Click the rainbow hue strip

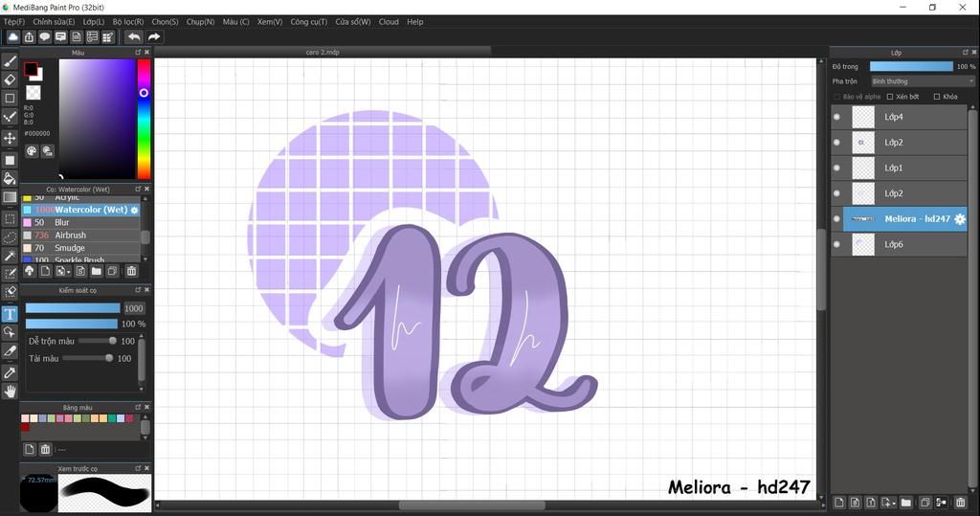(144, 119)
